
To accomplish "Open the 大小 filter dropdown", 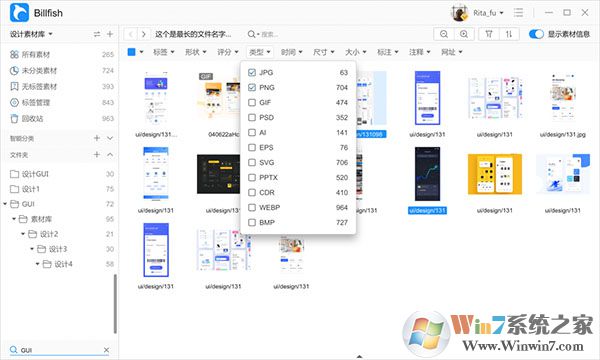I will pos(355,52).
